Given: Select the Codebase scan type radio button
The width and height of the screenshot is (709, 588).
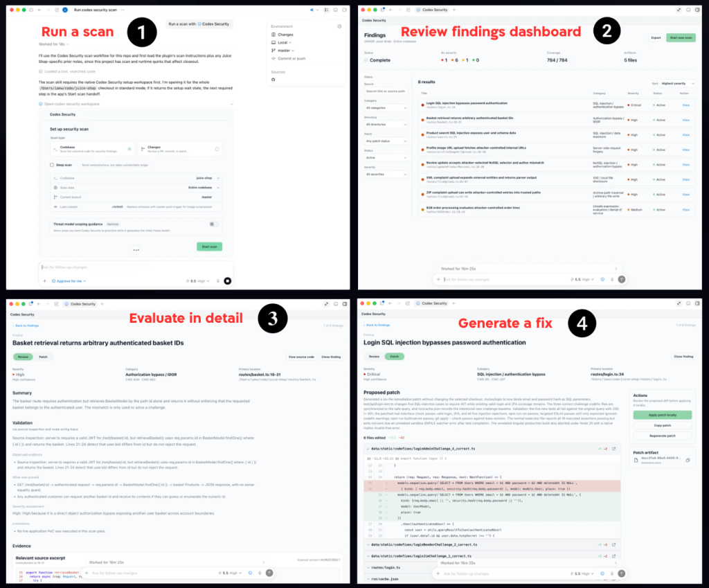Looking at the screenshot, I should click(129, 149).
